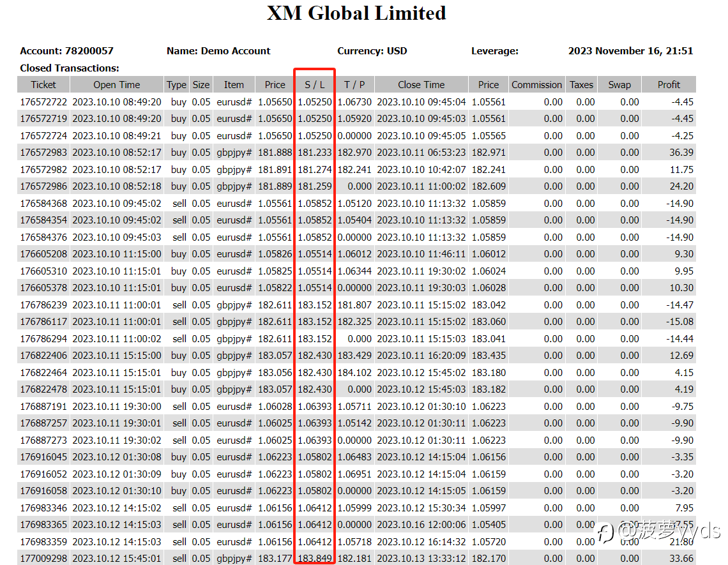The height and width of the screenshot is (565, 728).
Task: Click the Close Time column header
Action: pos(421,84)
